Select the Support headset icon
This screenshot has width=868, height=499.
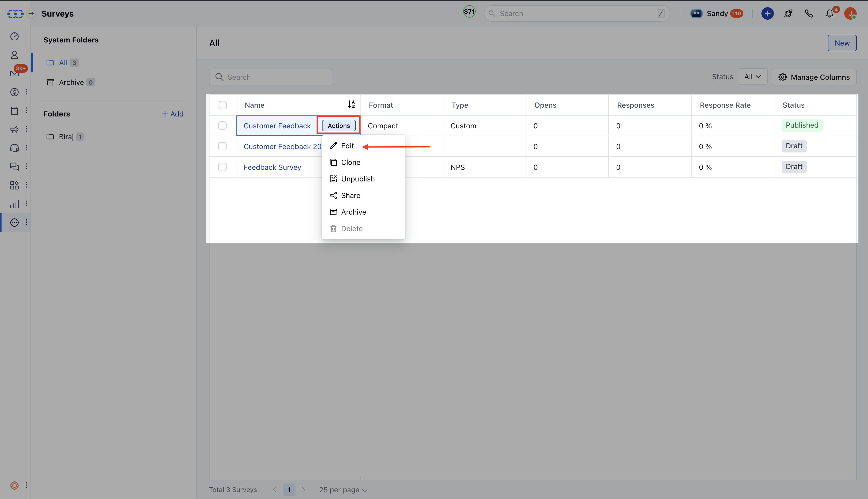[x=14, y=148]
